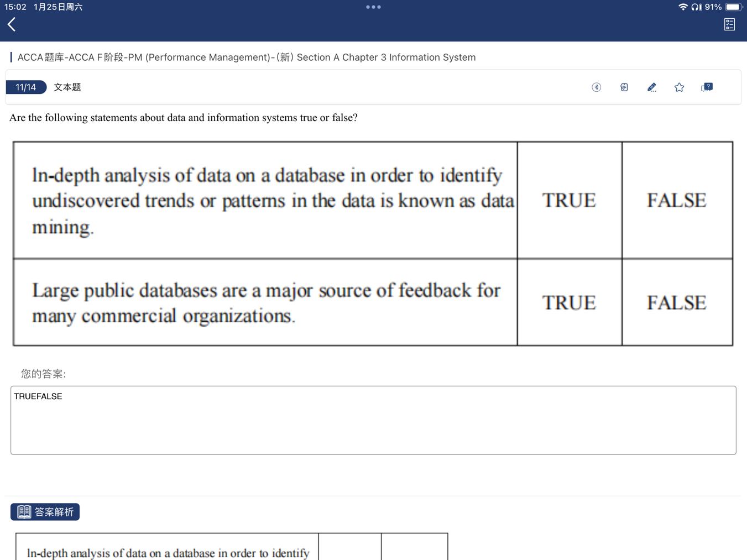Viewport: 747px width, 560px height.
Task: Click the answer text box containing TRUEFALSE
Action: 373,420
